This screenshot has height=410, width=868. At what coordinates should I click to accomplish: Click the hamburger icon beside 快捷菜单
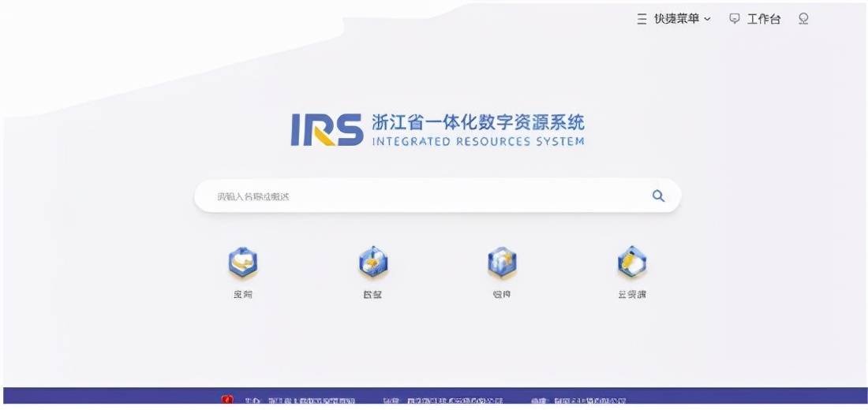pyautogui.click(x=642, y=20)
